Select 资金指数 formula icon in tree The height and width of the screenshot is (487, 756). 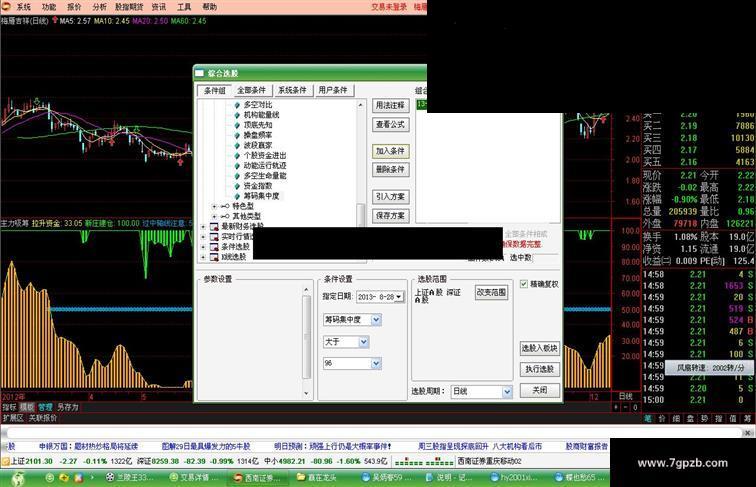point(237,186)
